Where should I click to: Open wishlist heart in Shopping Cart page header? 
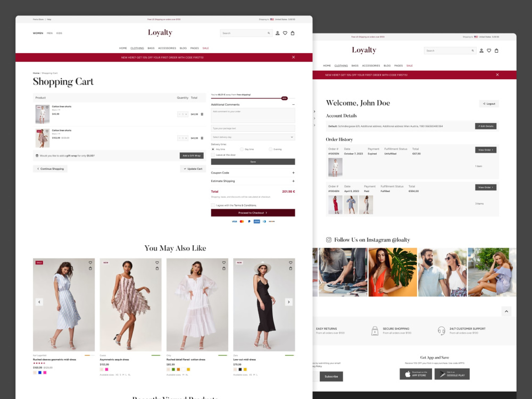(x=285, y=33)
